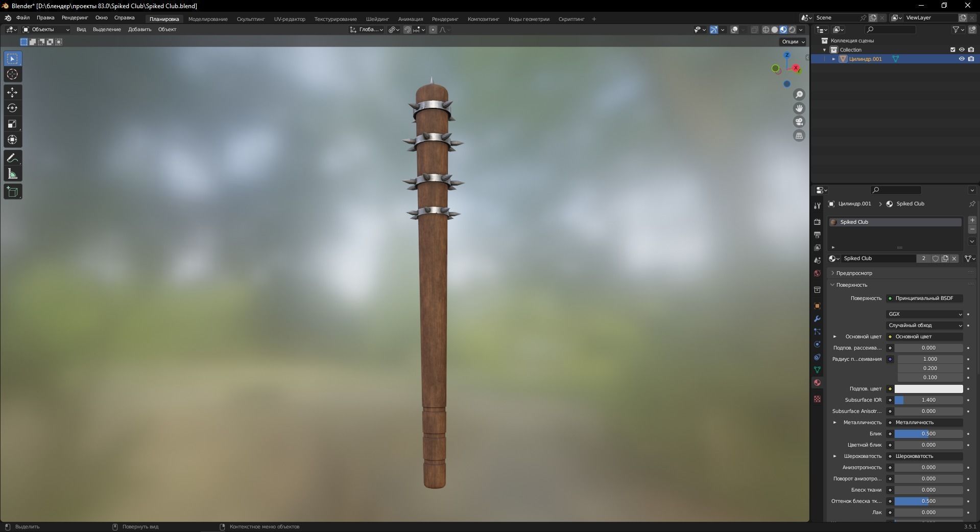Toggle proportional editing button
The width and height of the screenshot is (980, 532).
(x=433, y=30)
